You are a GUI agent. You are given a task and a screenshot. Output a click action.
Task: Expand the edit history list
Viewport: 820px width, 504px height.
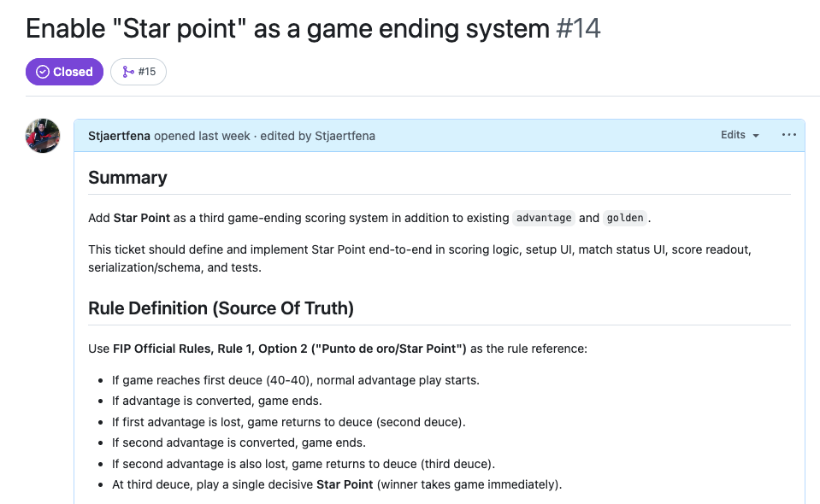(x=739, y=135)
